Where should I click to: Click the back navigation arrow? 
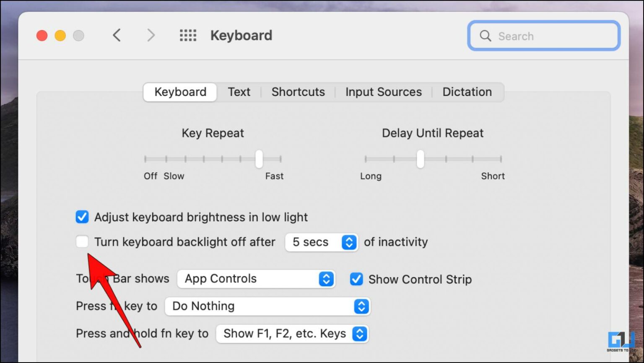coord(117,36)
